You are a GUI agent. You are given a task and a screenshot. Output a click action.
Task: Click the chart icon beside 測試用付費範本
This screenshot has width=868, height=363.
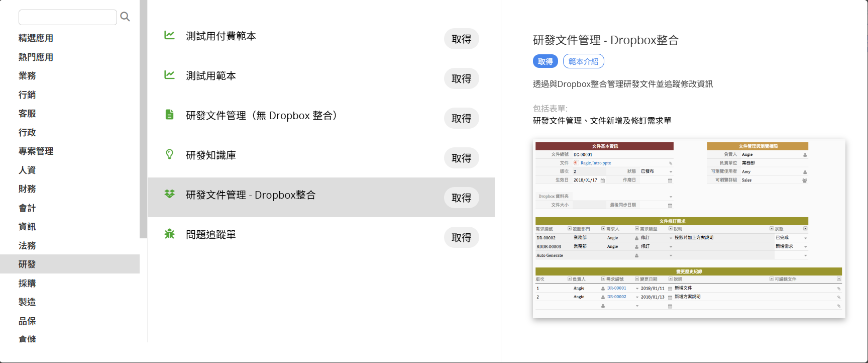(x=170, y=35)
